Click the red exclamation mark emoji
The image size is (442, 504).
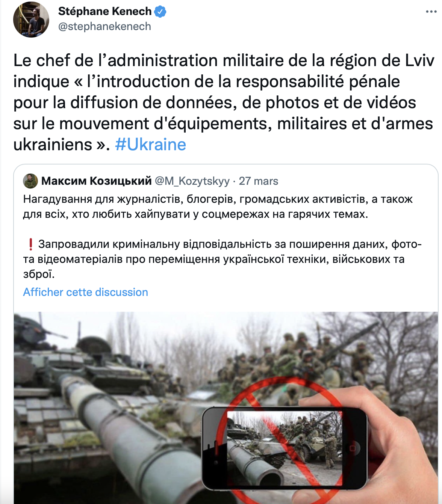[x=31, y=244]
